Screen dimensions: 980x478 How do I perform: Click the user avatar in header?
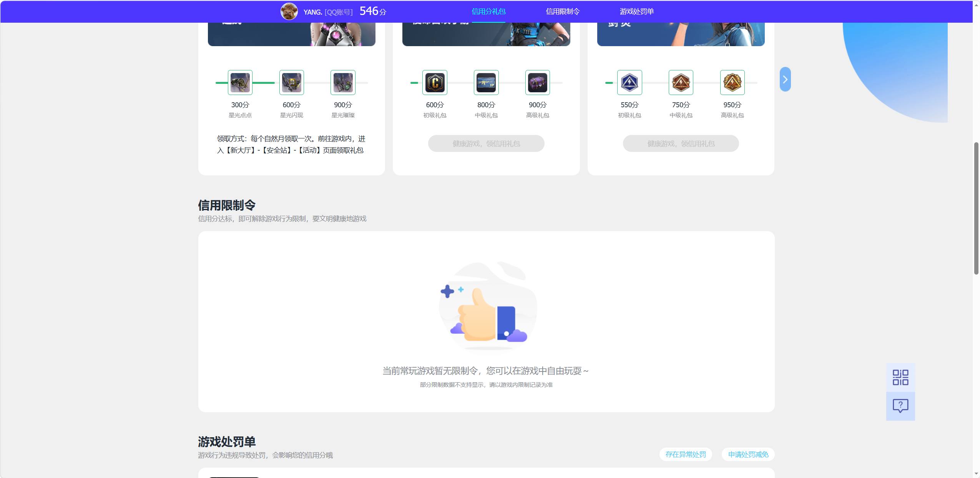pyautogui.click(x=289, y=12)
